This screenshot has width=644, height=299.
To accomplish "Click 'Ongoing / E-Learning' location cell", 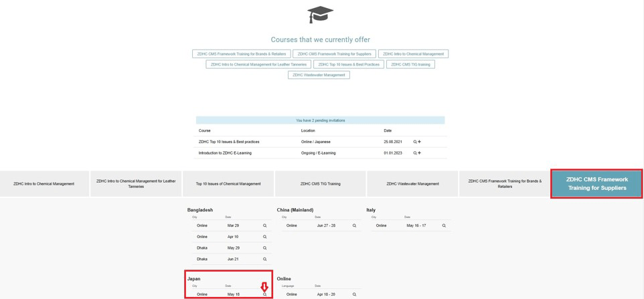I will [x=318, y=153].
